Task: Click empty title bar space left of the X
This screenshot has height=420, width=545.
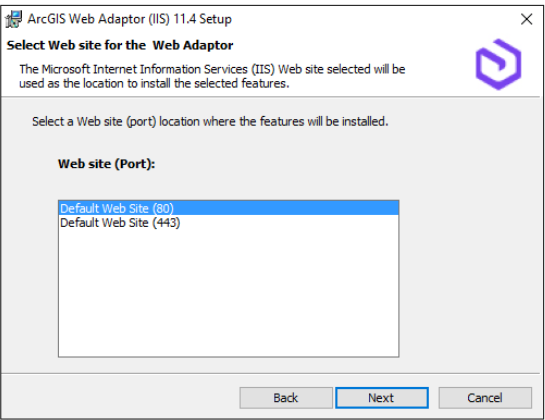Action: pos(375,19)
